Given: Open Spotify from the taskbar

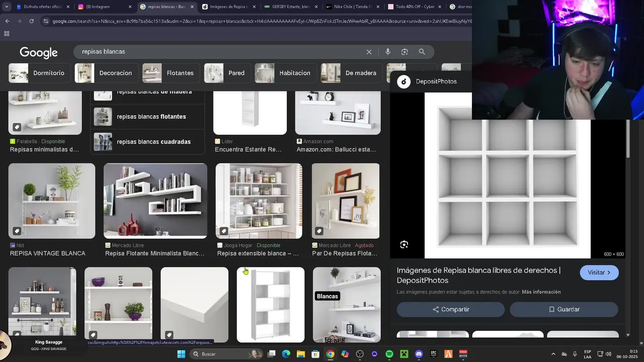Looking at the screenshot, I should pyautogui.click(x=389, y=354).
